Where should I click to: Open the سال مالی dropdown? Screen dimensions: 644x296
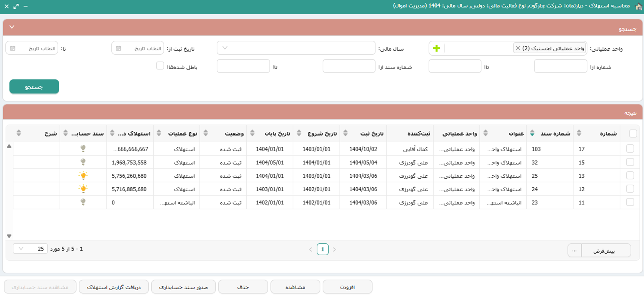coord(296,48)
